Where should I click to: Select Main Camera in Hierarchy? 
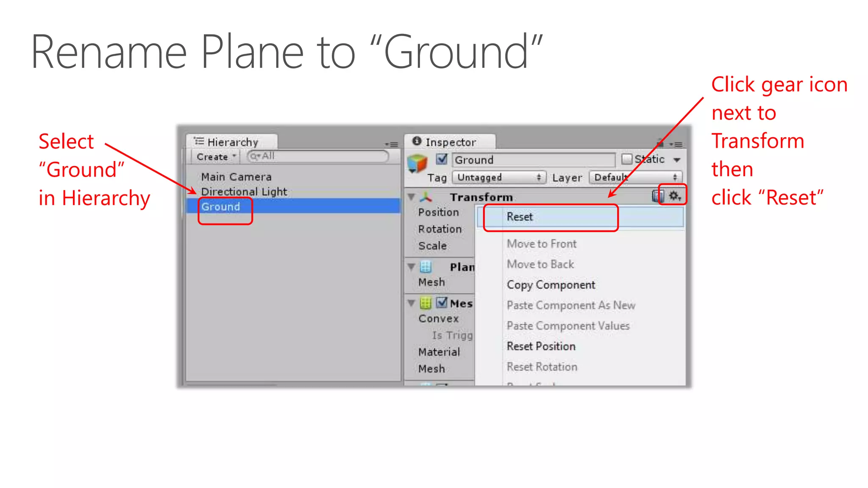[236, 177]
